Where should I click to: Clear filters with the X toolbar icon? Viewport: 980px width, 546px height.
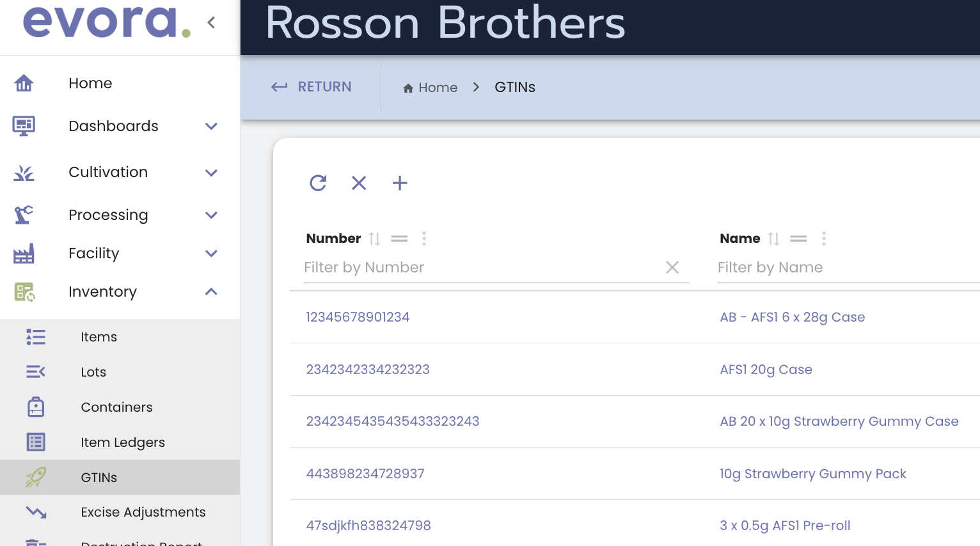coord(359,183)
